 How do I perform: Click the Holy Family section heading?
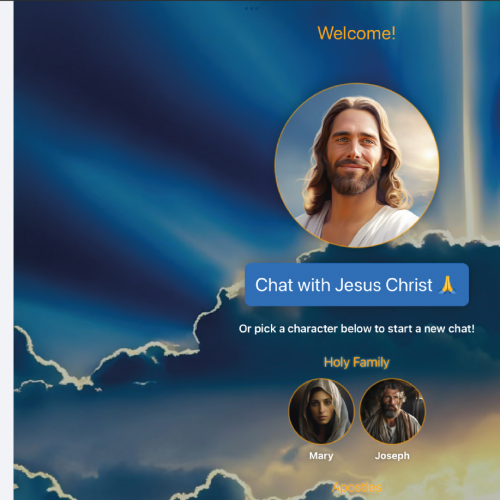pyautogui.click(x=357, y=362)
